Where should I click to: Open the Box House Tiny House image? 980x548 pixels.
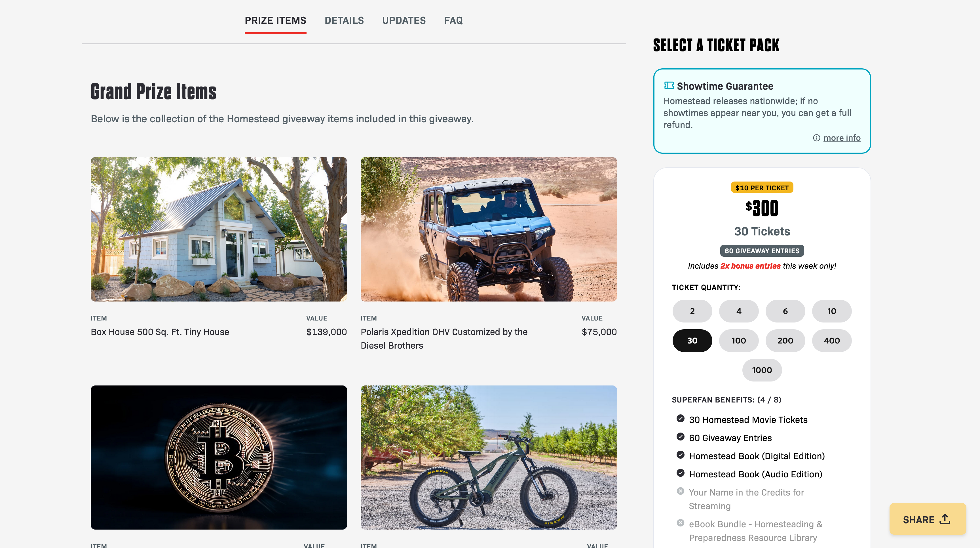click(x=219, y=229)
